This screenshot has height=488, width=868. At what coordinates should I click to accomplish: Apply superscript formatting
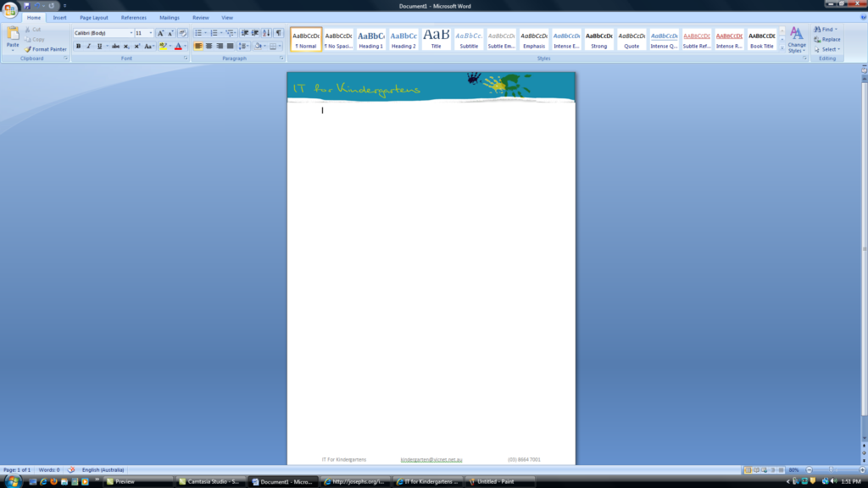[136, 47]
